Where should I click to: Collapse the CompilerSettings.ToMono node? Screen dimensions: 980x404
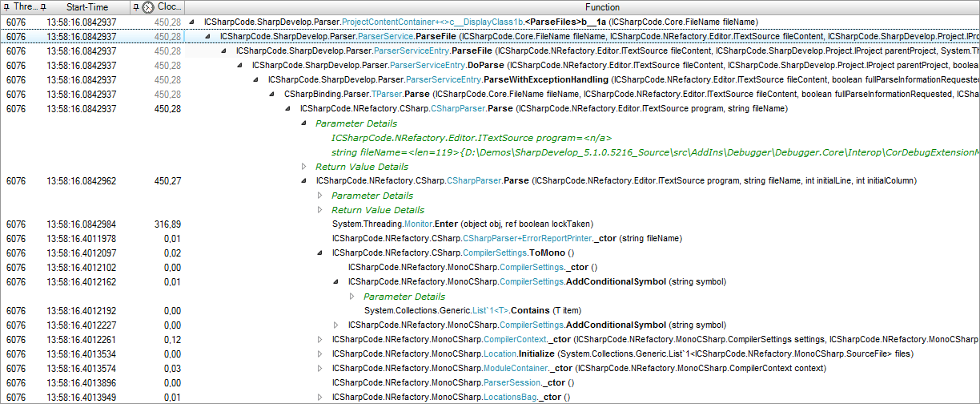[x=320, y=253]
